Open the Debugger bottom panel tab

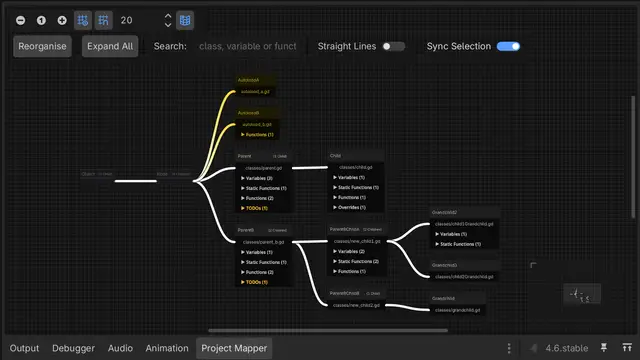(73, 348)
